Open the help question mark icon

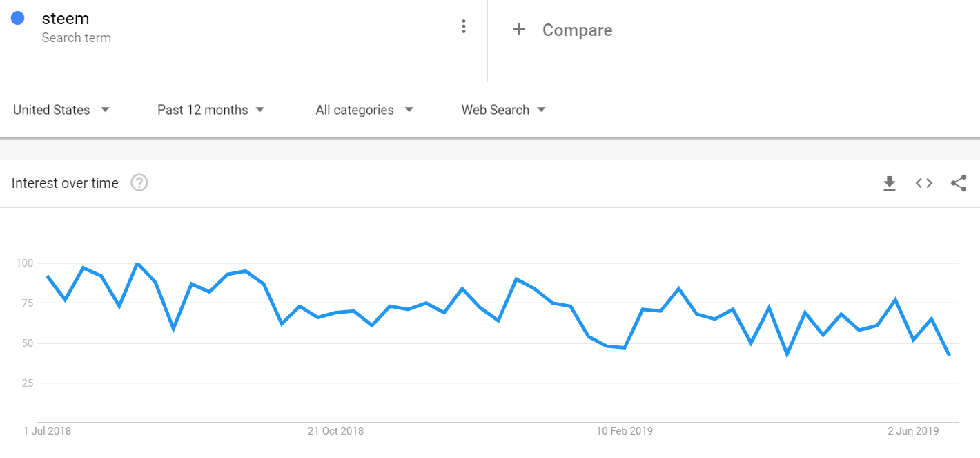pyautogui.click(x=139, y=183)
